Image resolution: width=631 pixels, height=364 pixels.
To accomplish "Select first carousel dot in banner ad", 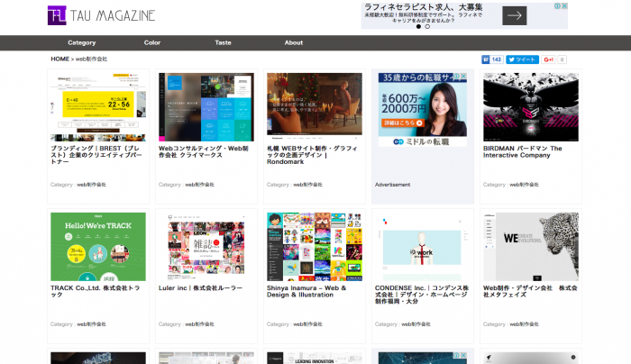I will pyautogui.click(x=418, y=26).
